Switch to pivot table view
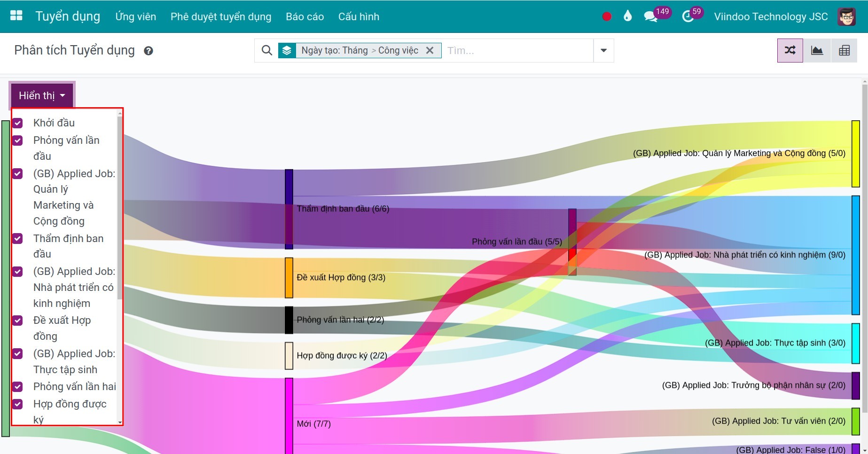The image size is (868, 454). (x=844, y=50)
